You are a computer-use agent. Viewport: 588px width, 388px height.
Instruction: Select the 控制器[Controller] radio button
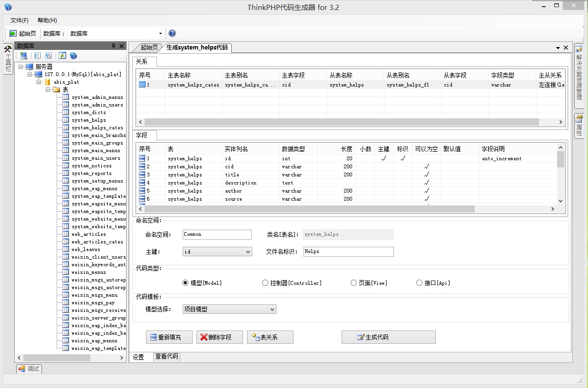point(265,283)
